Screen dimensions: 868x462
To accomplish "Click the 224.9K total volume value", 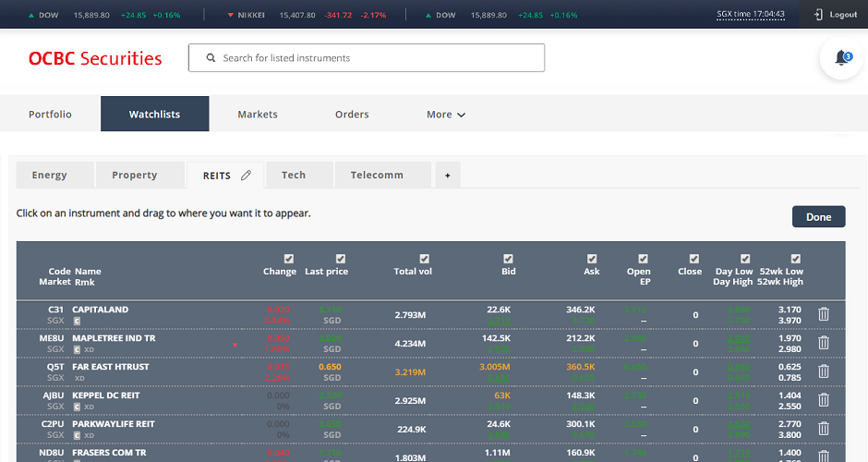I will click(412, 430).
